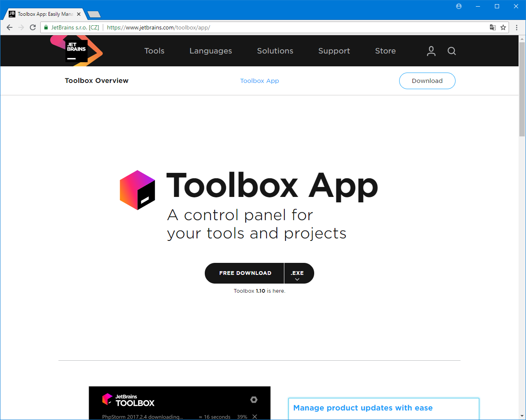Select the Toolbox App browser tab
This screenshot has height=420, width=526.
point(45,14)
